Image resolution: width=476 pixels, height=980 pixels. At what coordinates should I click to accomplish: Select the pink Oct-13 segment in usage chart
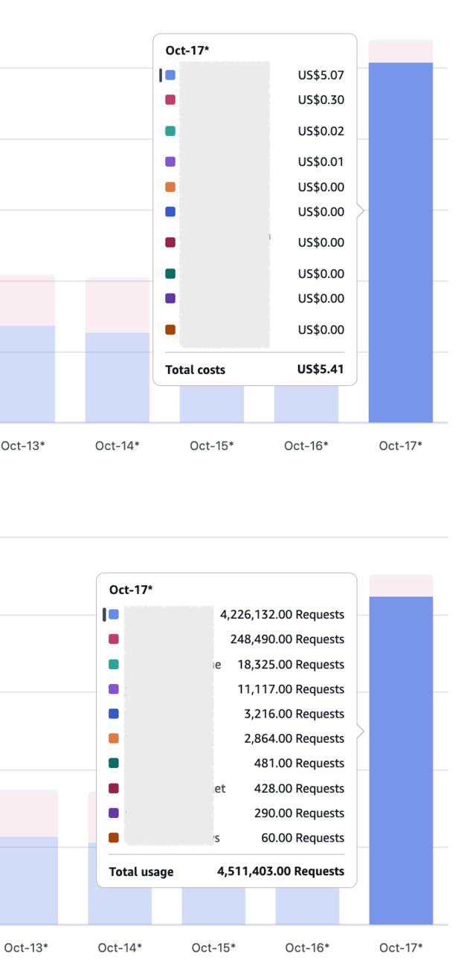[x=29, y=813]
